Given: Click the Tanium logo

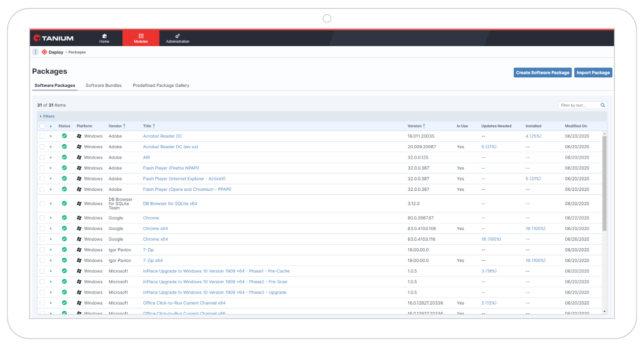Looking at the screenshot, I should 54,38.
